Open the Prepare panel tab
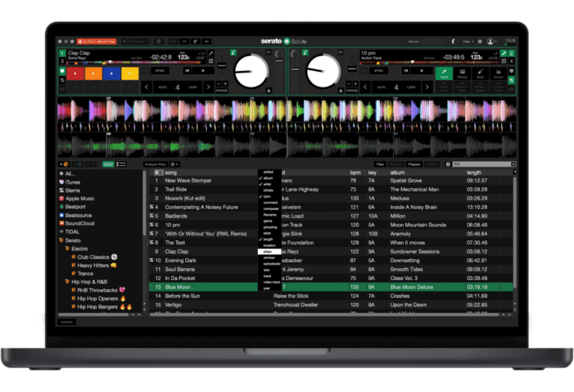Viewport: 574px width, 392px height. click(x=414, y=164)
